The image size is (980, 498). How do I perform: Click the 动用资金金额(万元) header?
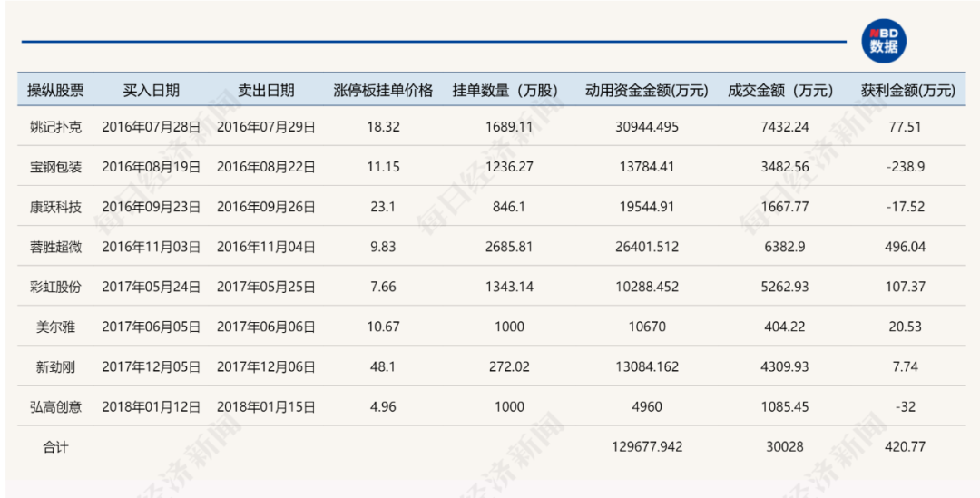[647, 91]
